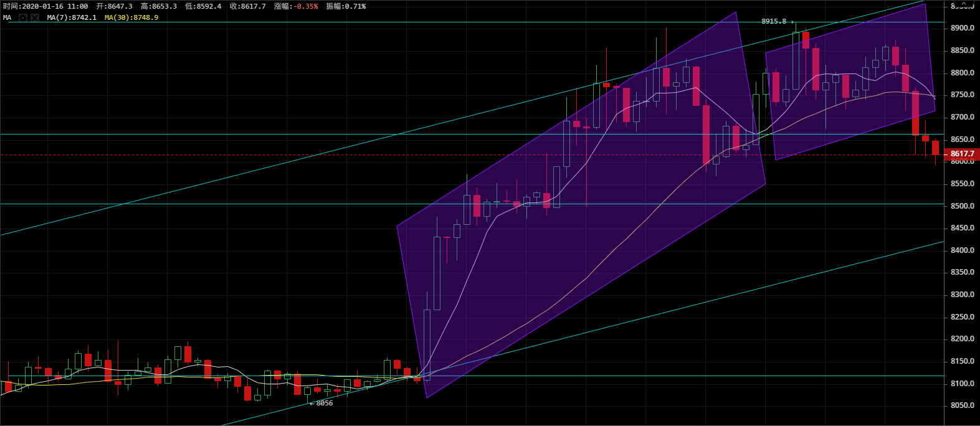Viewport: 980px width, 426px height.
Task: Click the 8050.0 price axis label
Action: pyautogui.click(x=963, y=405)
